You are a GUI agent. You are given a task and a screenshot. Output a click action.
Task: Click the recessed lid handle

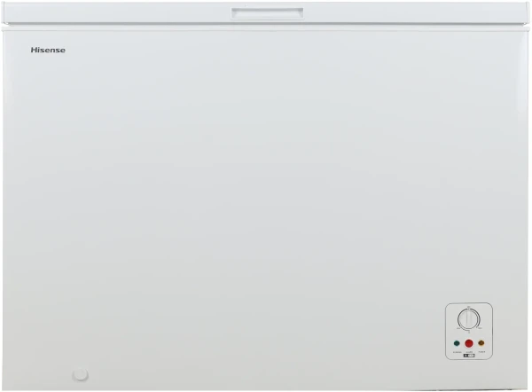click(268, 13)
